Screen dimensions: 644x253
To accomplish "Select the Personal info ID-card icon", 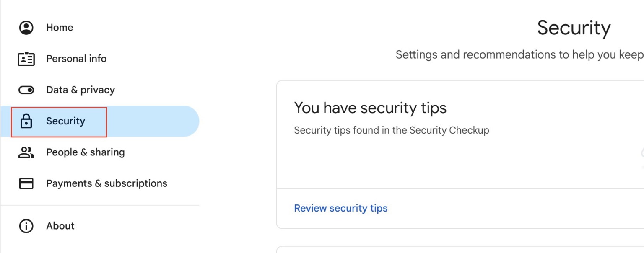I will click(26, 59).
